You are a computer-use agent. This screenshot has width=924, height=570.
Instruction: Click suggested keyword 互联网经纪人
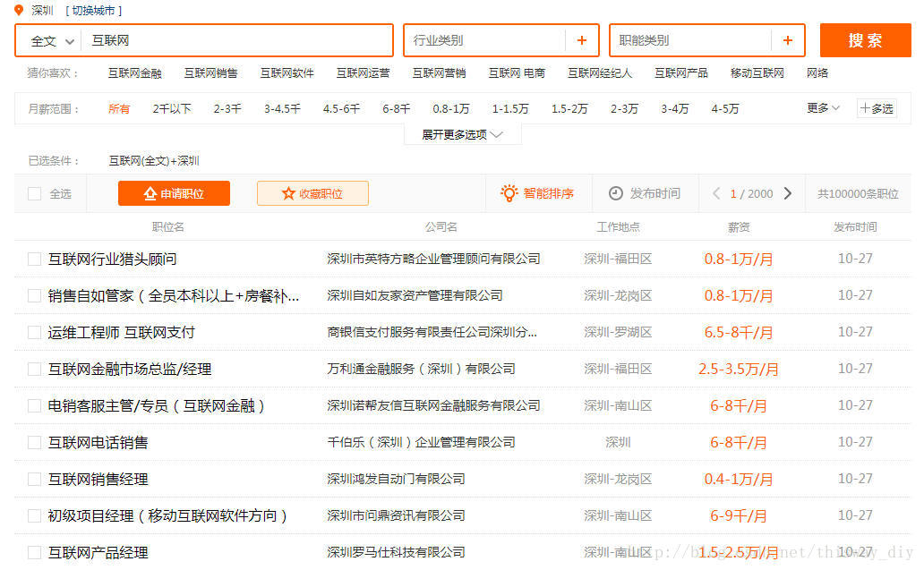coord(600,73)
